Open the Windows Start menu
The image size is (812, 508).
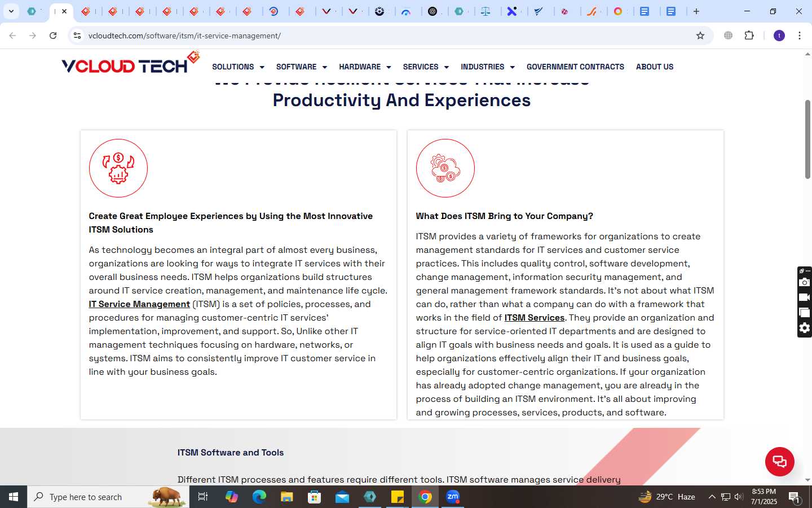tap(14, 497)
